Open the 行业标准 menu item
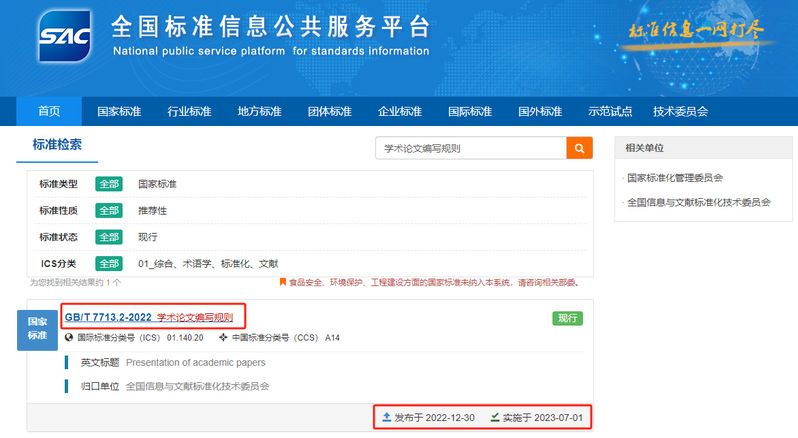 coord(189,111)
